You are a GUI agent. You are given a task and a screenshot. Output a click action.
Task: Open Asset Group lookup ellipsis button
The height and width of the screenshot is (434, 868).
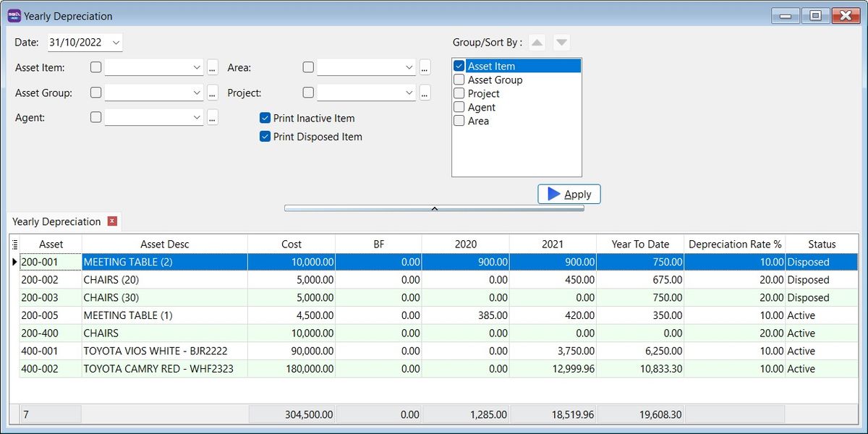212,93
